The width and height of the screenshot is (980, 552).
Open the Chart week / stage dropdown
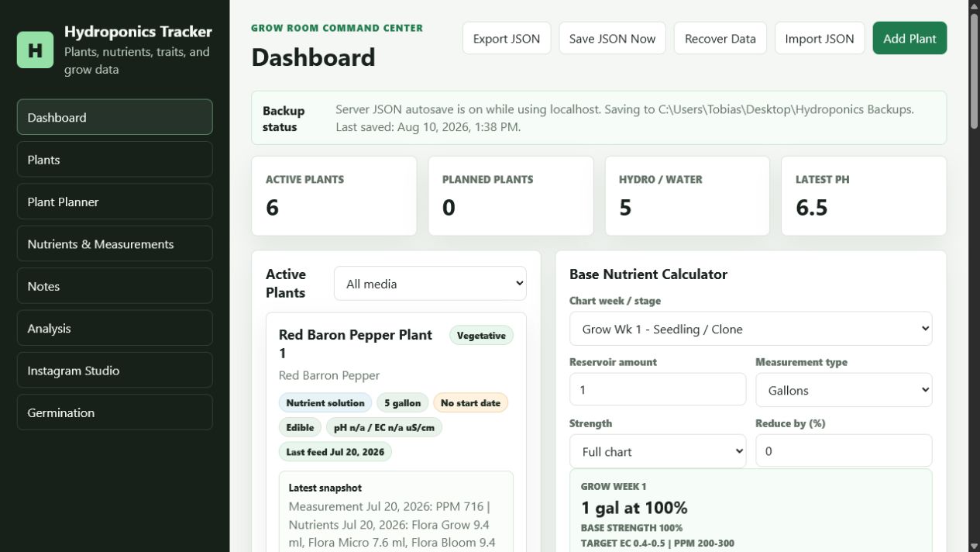pyautogui.click(x=751, y=329)
